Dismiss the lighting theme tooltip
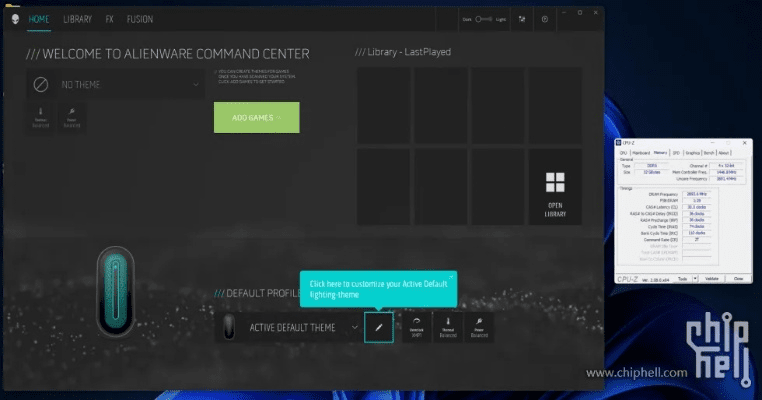762x400 pixels. pyautogui.click(x=451, y=275)
